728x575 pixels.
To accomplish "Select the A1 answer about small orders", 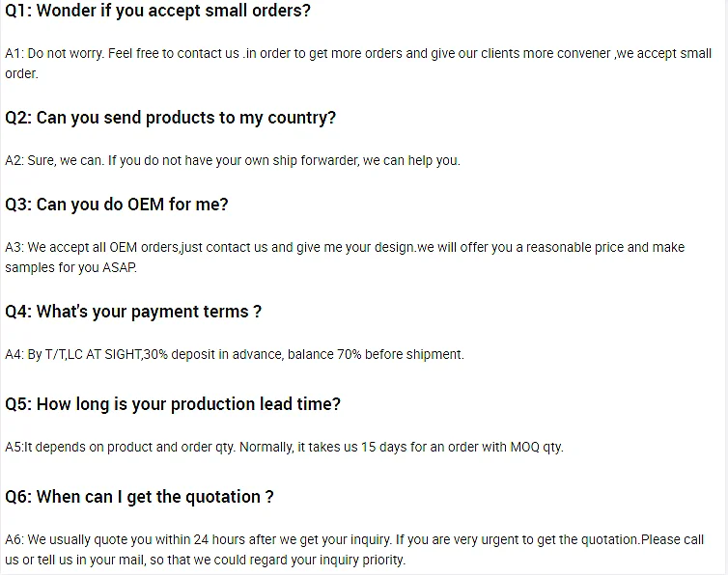I will (x=358, y=63).
